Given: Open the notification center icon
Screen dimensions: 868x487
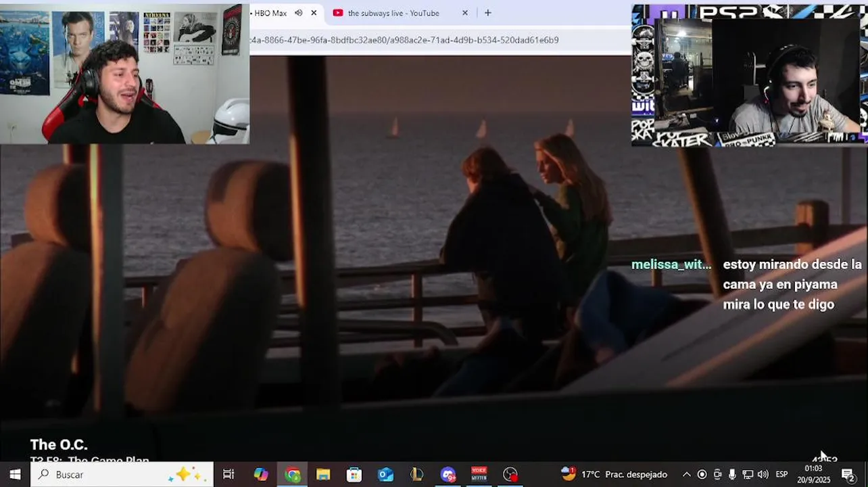Looking at the screenshot, I should click(x=848, y=475).
